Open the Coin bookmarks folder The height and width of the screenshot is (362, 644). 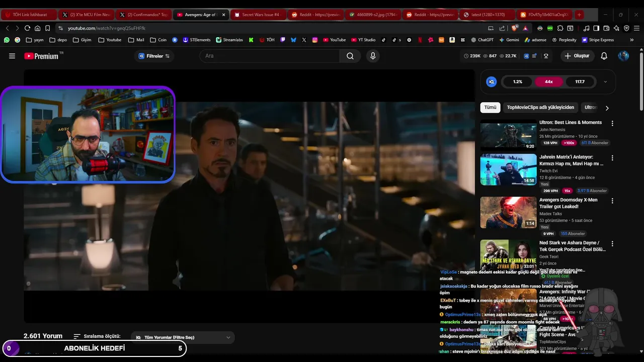pos(158,40)
